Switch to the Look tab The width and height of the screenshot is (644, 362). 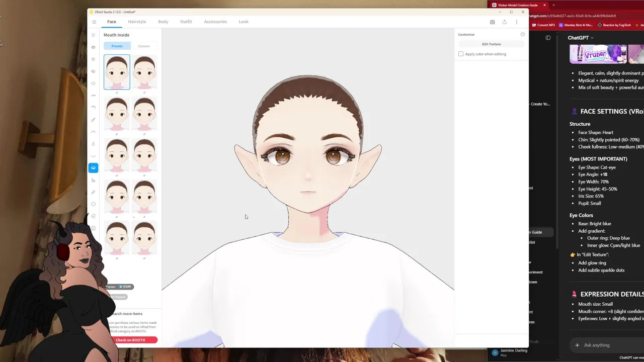pos(244,22)
